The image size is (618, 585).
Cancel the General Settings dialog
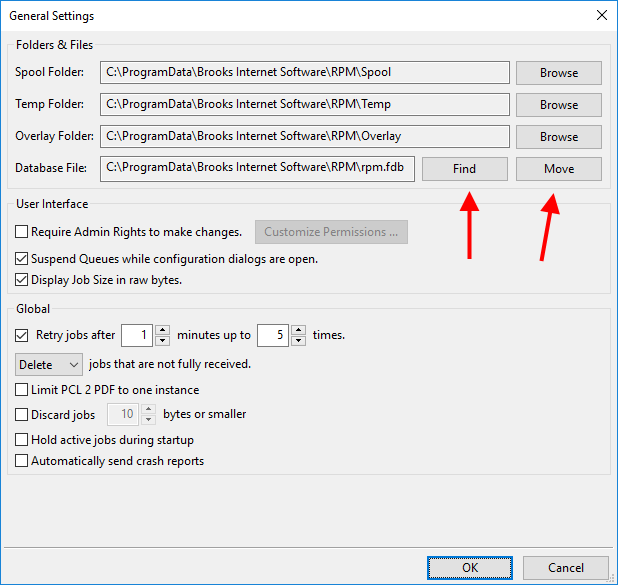coord(566,568)
